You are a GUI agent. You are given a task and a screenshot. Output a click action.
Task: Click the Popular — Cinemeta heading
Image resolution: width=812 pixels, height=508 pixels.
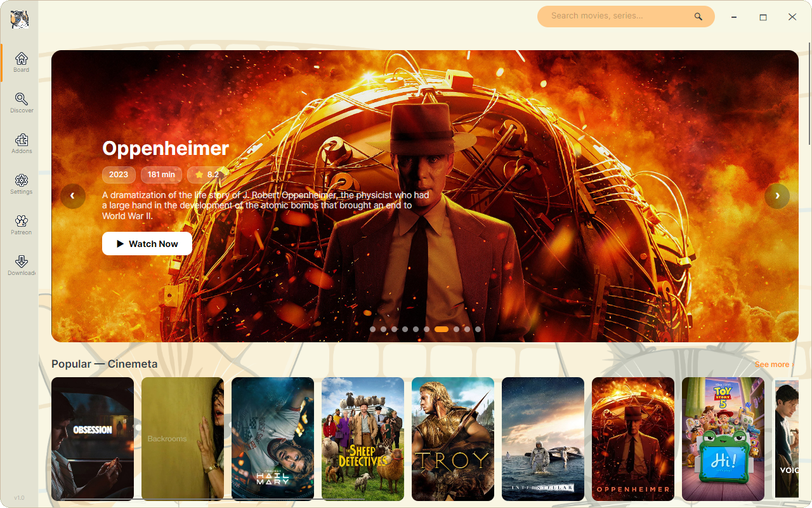[x=105, y=364]
